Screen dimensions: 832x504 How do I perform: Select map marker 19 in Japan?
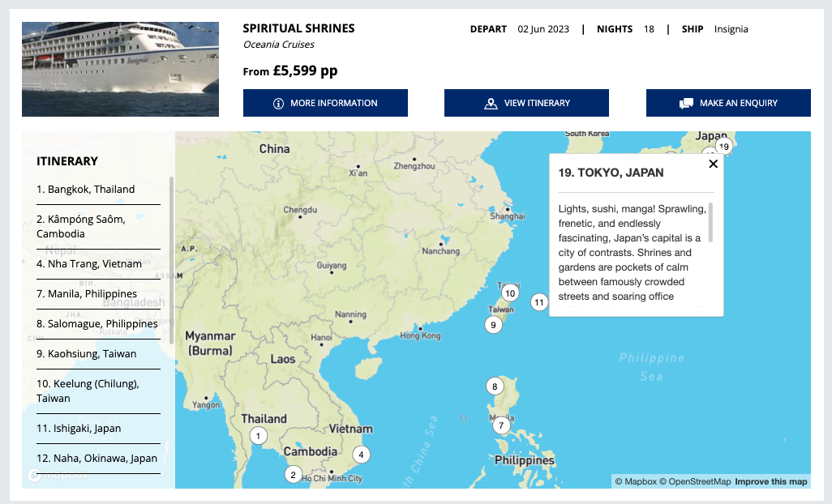pos(724,146)
